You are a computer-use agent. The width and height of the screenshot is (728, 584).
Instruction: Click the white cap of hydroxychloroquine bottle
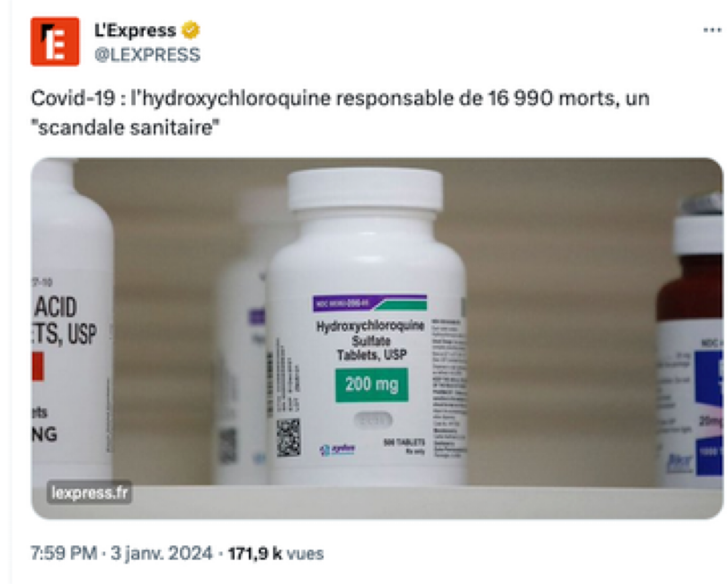(365, 190)
